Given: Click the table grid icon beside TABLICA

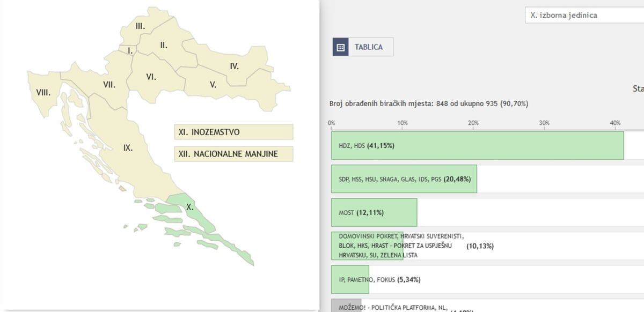Looking at the screenshot, I should tap(340, 47).
